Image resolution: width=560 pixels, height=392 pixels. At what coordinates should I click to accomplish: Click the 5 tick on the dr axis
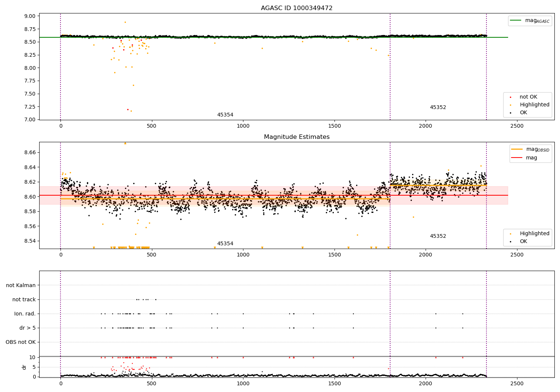click(x=34, y=367)
